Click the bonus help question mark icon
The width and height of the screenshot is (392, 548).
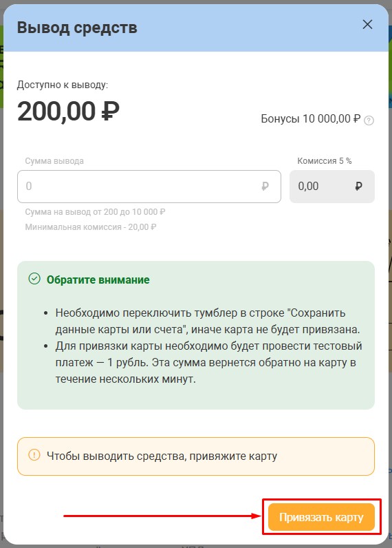[369, 120]
